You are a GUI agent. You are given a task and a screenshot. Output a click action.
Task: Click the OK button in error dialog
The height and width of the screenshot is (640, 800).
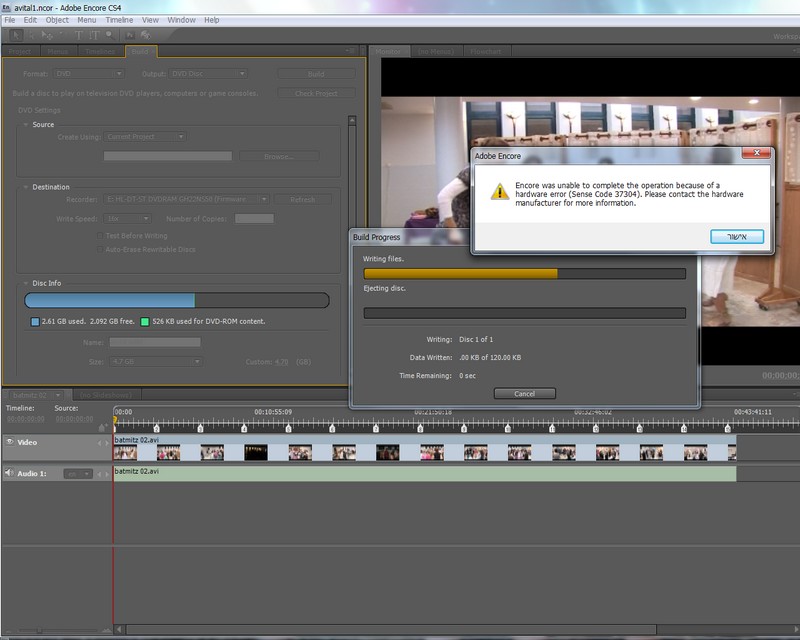pyautogui.click(x=737, y=236)
